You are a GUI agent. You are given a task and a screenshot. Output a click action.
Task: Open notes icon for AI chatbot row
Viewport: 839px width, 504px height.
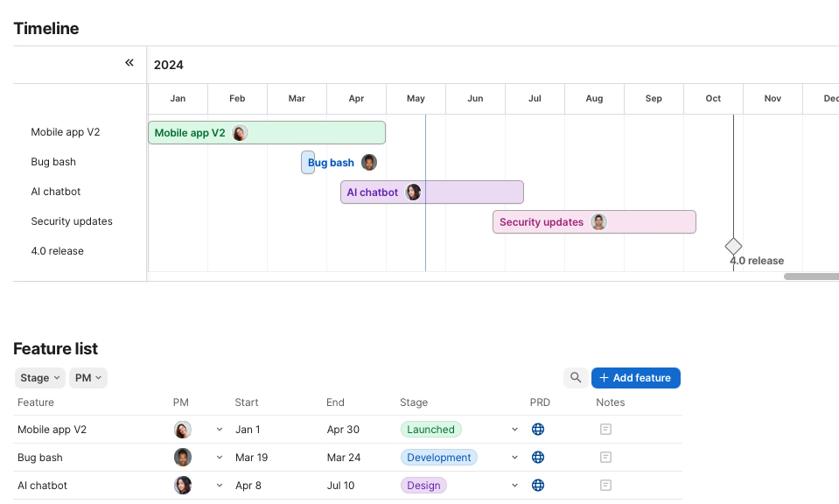pyautogui.click(x=605, y=486)
